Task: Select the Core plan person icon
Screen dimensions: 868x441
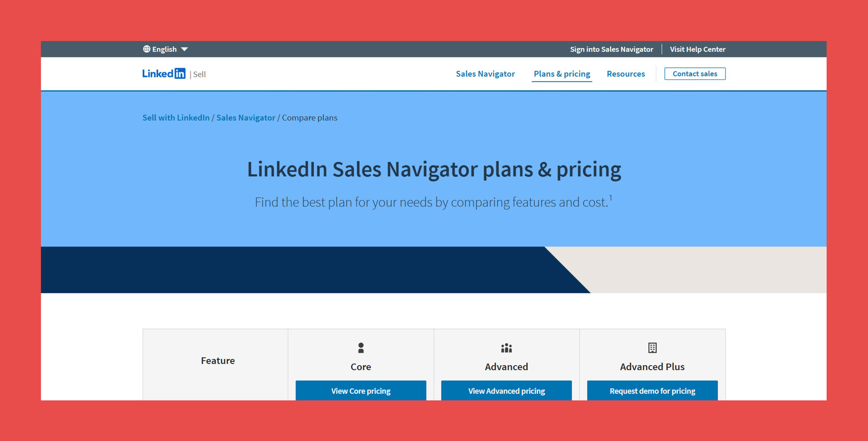Action: point(361,348)
